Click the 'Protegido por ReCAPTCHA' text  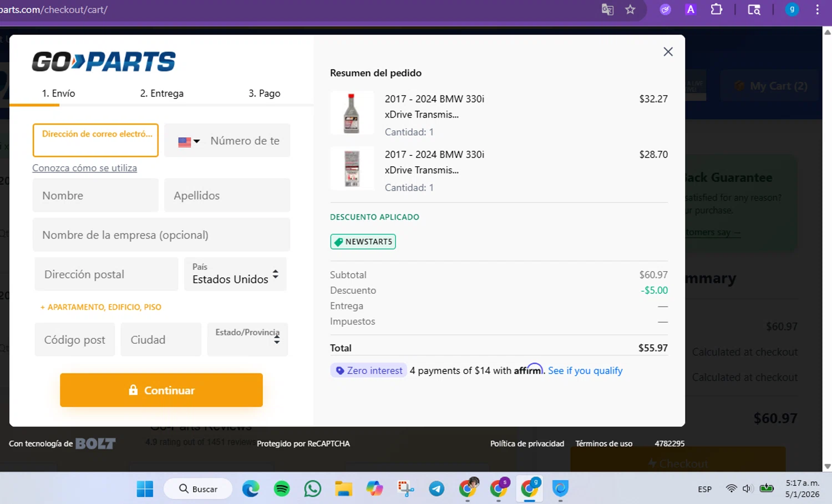click(303, 444)
